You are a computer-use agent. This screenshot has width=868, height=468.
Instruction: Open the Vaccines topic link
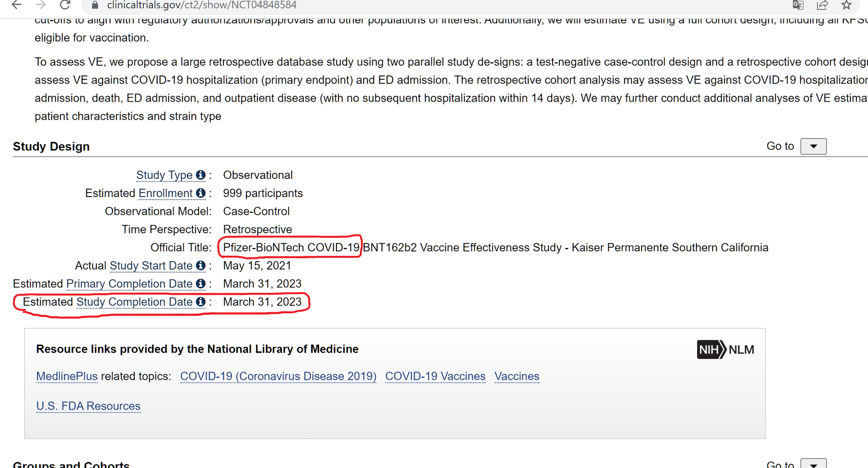tap(517, 376)
